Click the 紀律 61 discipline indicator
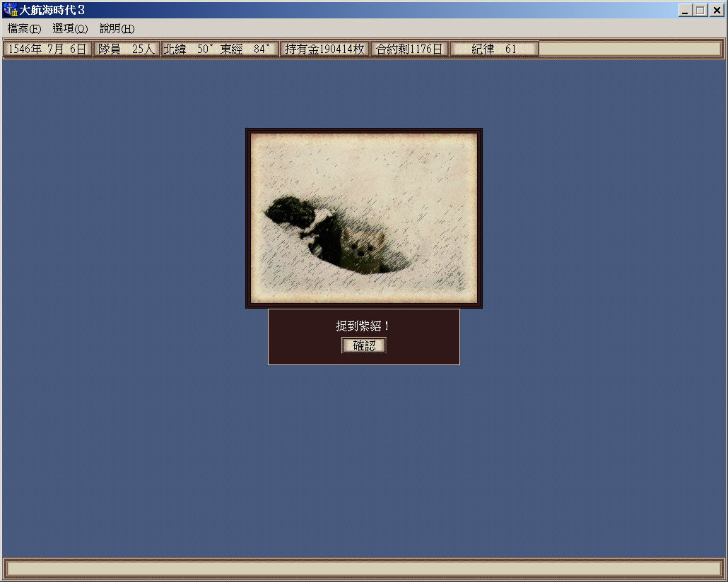728x582 pixels. (494, 49)
